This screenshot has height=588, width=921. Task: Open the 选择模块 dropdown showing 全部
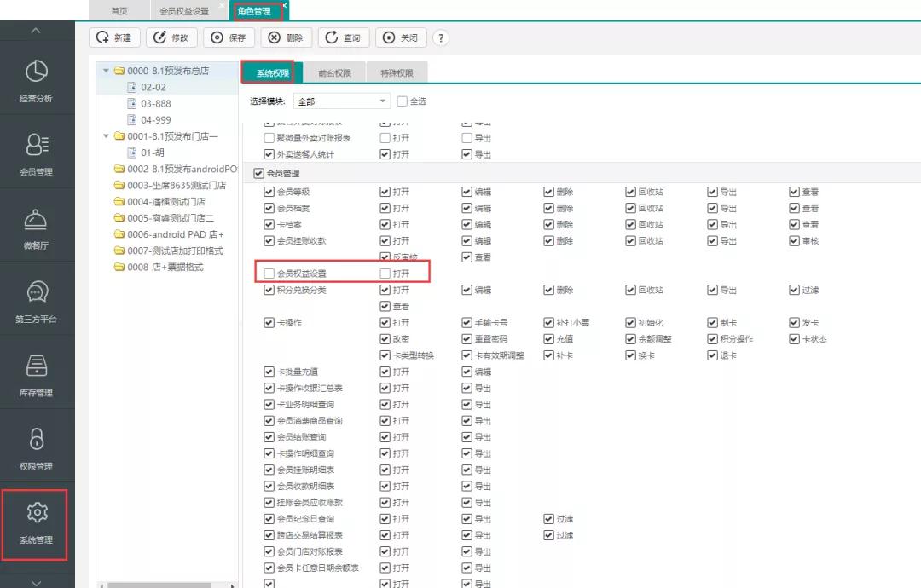(x=341, y=101)
